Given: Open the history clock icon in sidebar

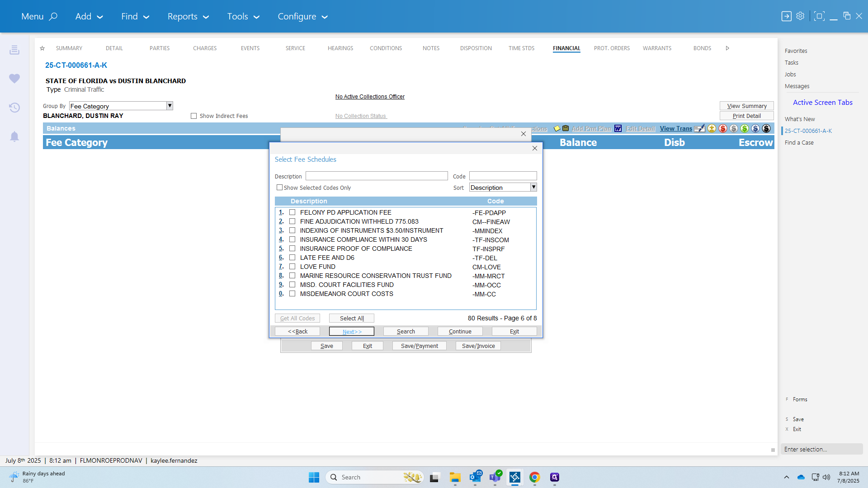Looking at the screenshot, I should pyautogui.click(x=14, y=108).
